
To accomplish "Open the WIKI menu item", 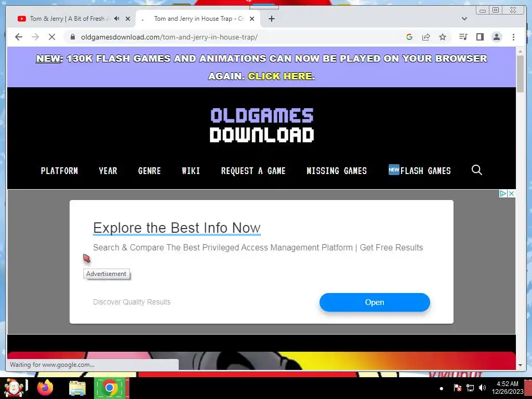I will (x=191, y=170).
